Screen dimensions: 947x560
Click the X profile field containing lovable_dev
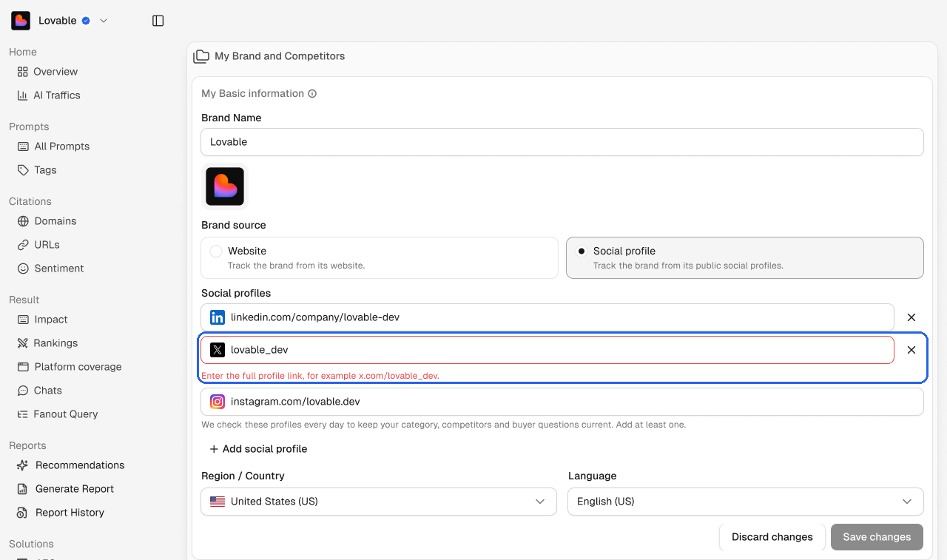pos(547,350)
